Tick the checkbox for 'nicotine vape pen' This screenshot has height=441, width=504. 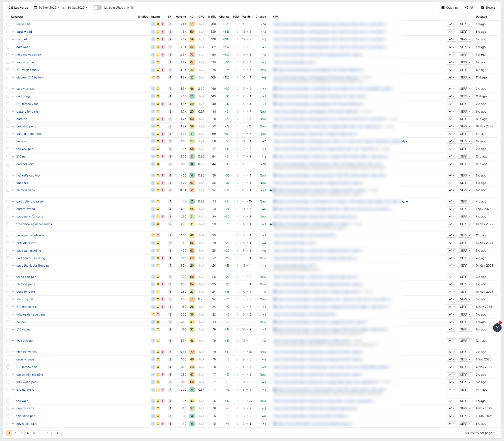(x=8, y=55)
